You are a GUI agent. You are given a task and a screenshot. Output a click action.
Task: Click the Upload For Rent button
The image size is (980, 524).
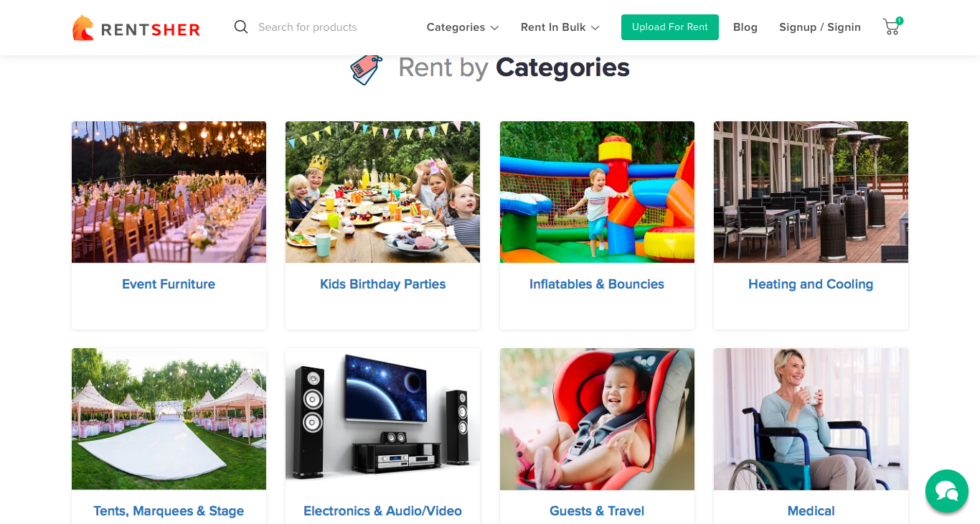(x=670, y=27)
